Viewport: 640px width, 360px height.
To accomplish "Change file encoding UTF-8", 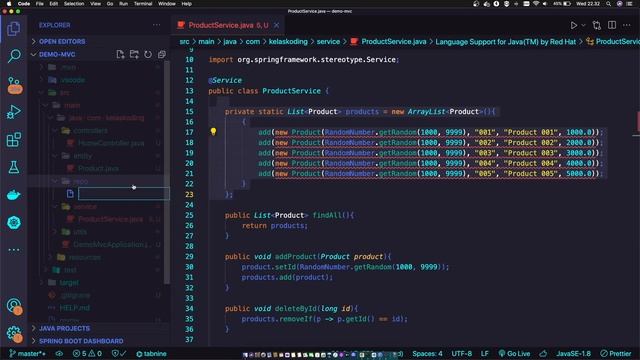I will 462,353.
